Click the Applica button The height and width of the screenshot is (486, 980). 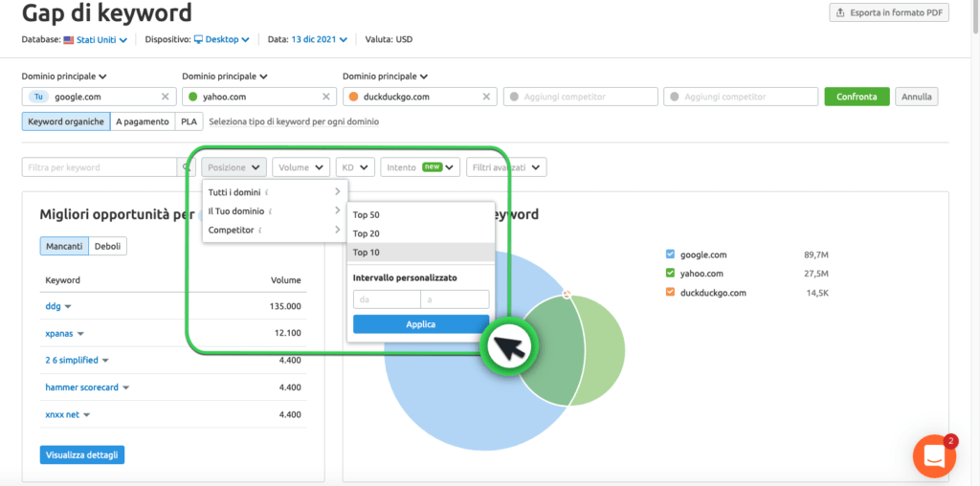coord(421,324)
